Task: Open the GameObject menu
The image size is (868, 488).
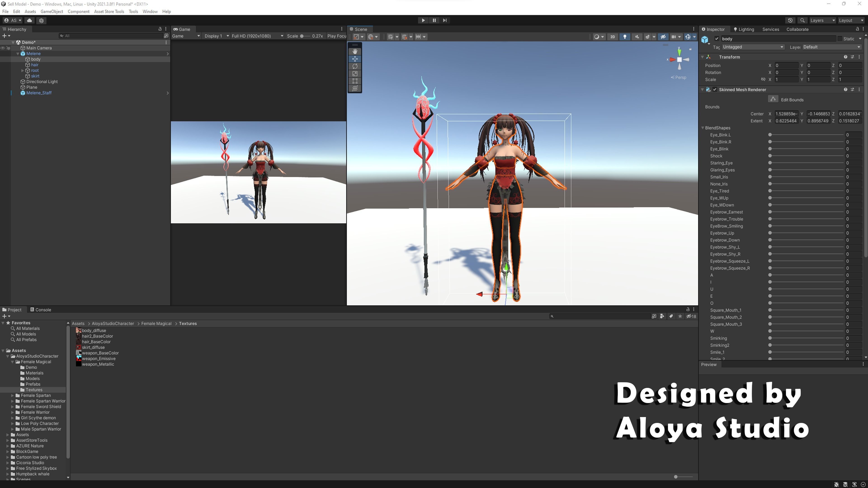Action: [52, 12]
